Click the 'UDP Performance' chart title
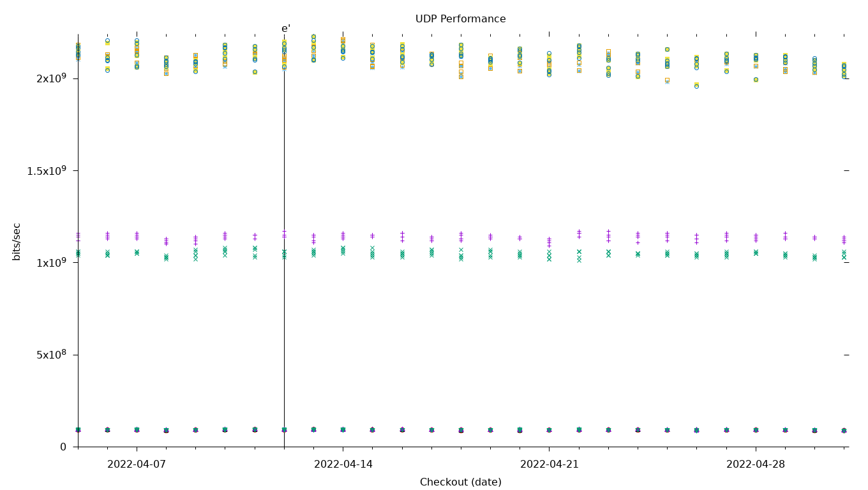The width and height of the screenshot is (868, 490). click(460, 19)
